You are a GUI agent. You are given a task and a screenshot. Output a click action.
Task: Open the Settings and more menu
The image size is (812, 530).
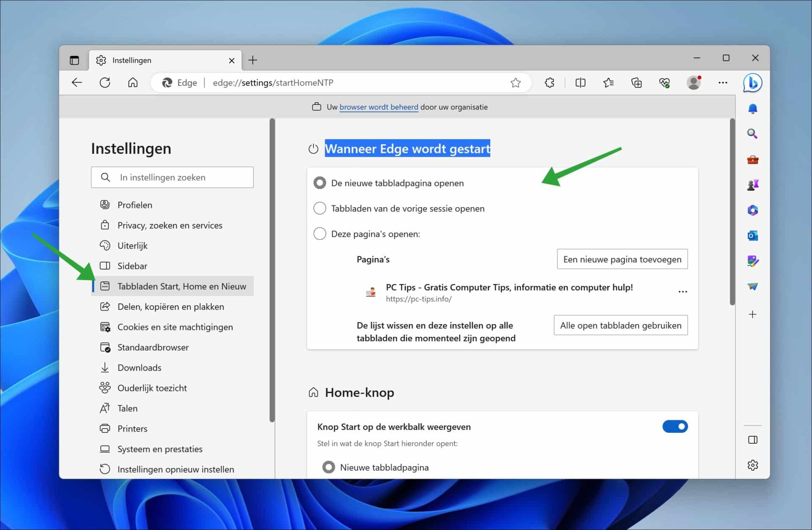[x=723, y=83]
